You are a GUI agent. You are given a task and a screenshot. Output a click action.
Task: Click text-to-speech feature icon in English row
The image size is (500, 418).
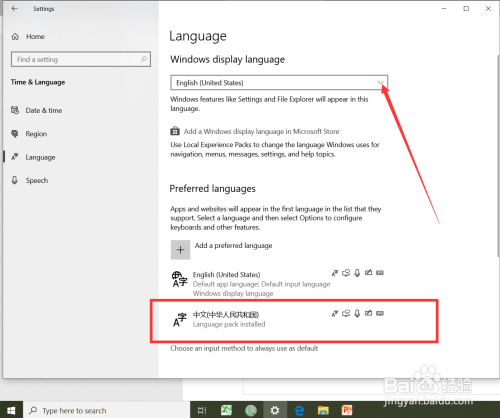click(346, 273)
